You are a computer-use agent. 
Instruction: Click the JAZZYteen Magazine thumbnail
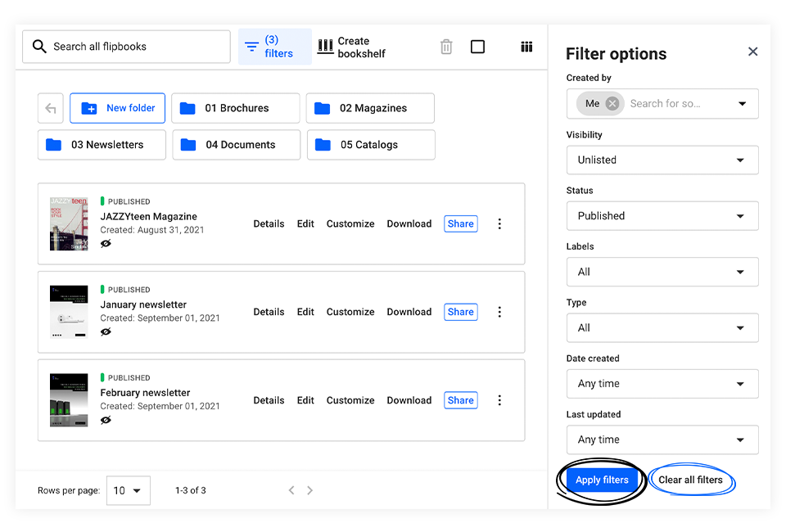[x=69, y=224]
